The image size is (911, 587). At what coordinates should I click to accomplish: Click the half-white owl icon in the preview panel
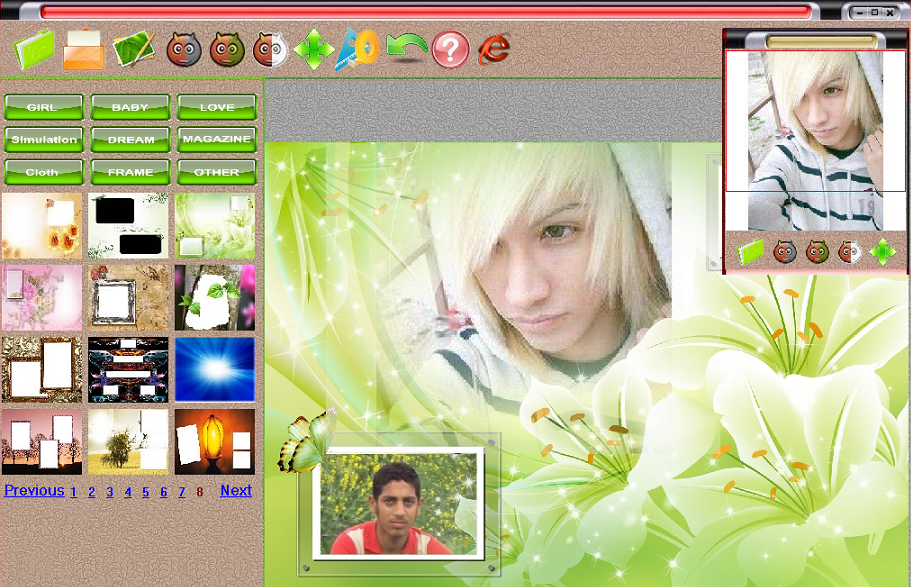pyautogui.click(x=850, y=252)
